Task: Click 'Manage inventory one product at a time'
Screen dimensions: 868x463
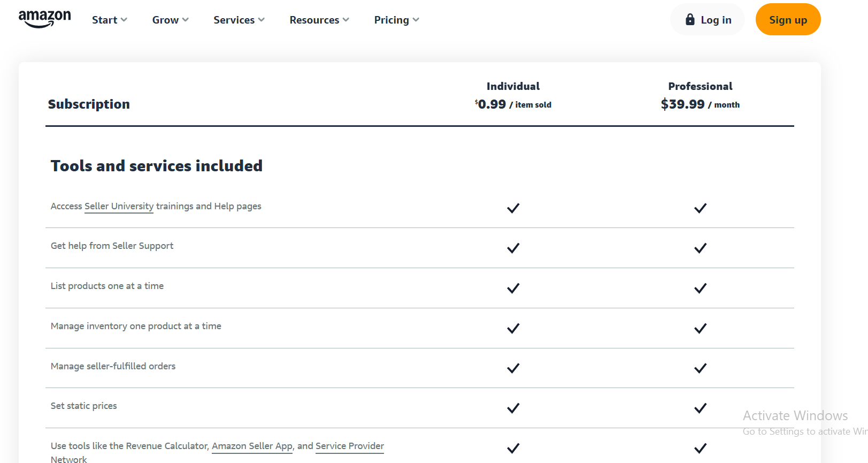Action: tap(136, 326)
